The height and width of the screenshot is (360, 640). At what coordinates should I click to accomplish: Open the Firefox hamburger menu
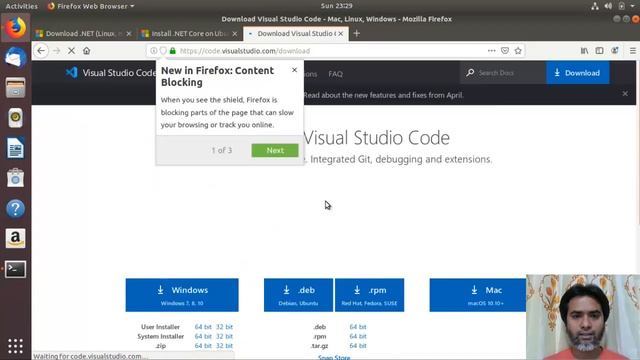(633, 51)
